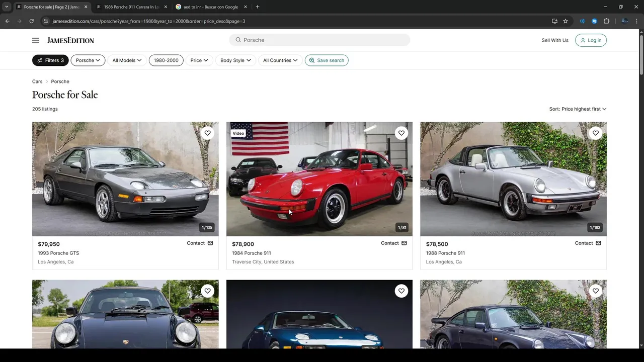
Task: Switch to 1986 Porsche 911 Carrera tab
Action: [132, 7]
